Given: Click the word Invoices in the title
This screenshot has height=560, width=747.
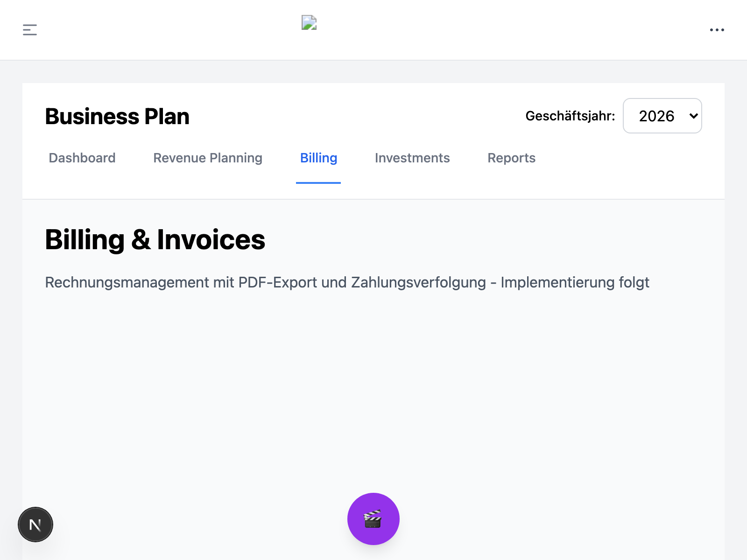Looking at the screenshot, I should point(211,240).
